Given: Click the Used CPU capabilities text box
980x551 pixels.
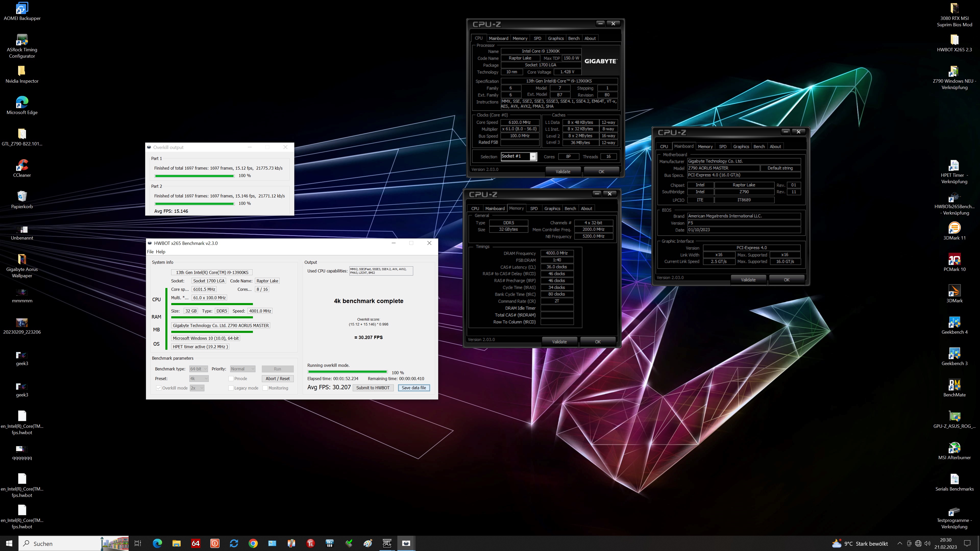Looking at the screenshot, I should pyautogui.click(x=381, y=271).
